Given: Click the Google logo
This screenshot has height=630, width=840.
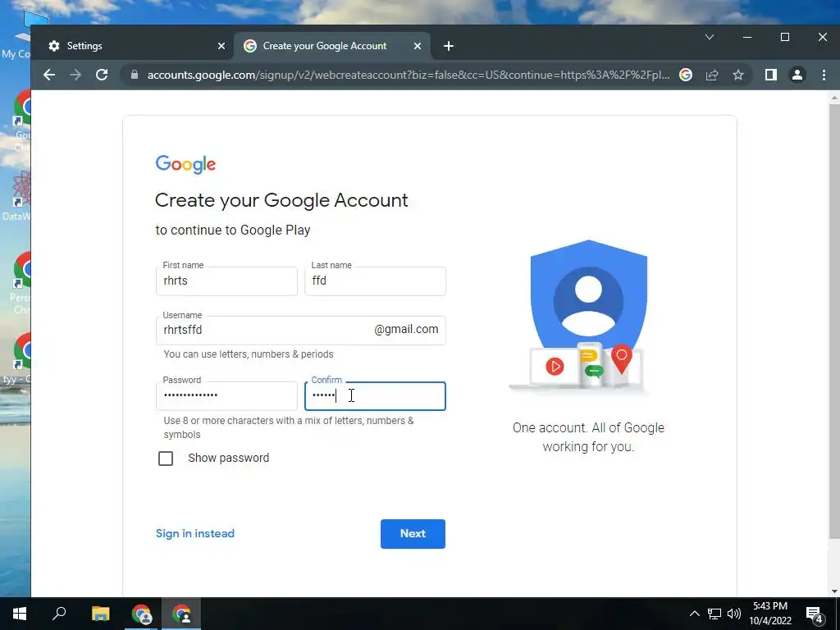Looking at the screenshot, I should (x=185, y=164).
